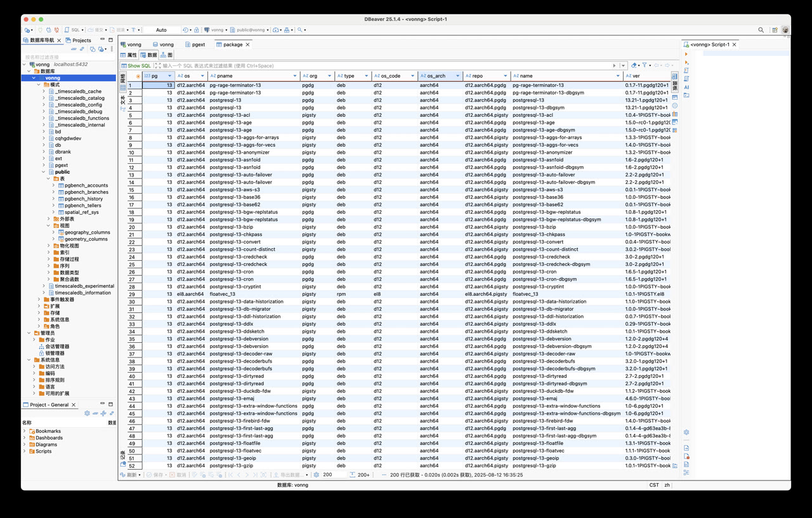Select row 29 floatvec_13 pname cell
This screenshot has width=812, height=518.
point(254,294)
